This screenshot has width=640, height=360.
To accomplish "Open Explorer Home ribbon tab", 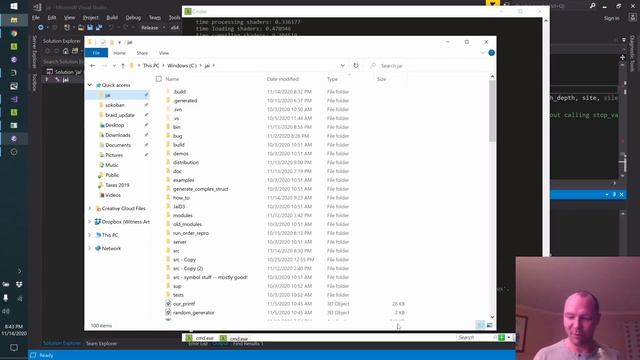I will tap(119, 53).
